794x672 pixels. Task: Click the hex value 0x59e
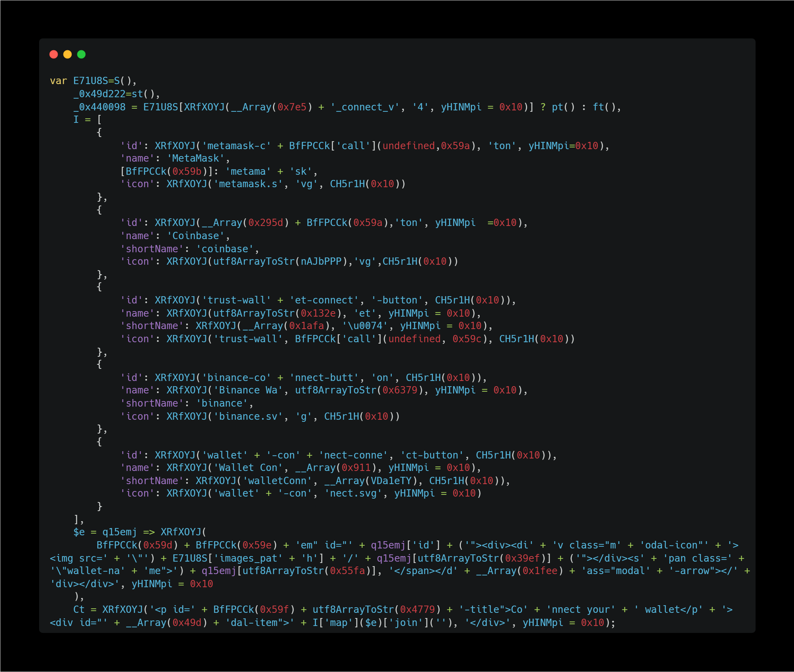[257, 545]
